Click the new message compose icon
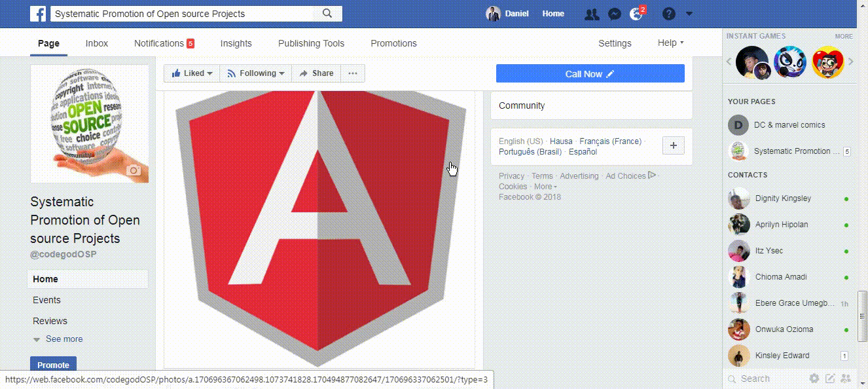Image resolution: width=868 pixels, height=389 pixels. pos(829,379)
